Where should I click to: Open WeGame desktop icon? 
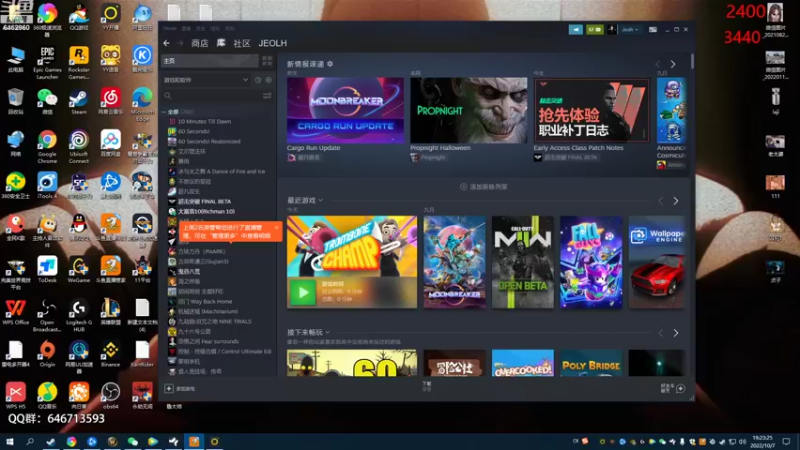[x=79, y=269]
